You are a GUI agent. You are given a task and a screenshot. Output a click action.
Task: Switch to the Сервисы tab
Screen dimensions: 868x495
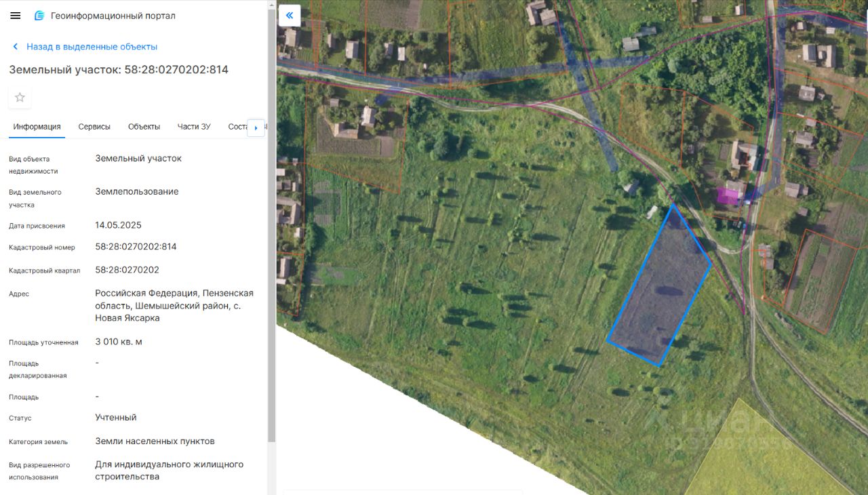(x=94, y=127)
